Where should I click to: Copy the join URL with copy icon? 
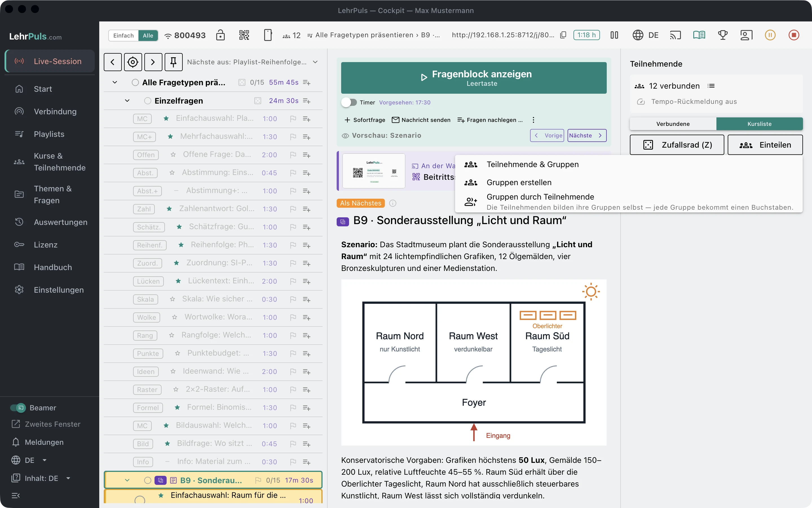point(563,35)
